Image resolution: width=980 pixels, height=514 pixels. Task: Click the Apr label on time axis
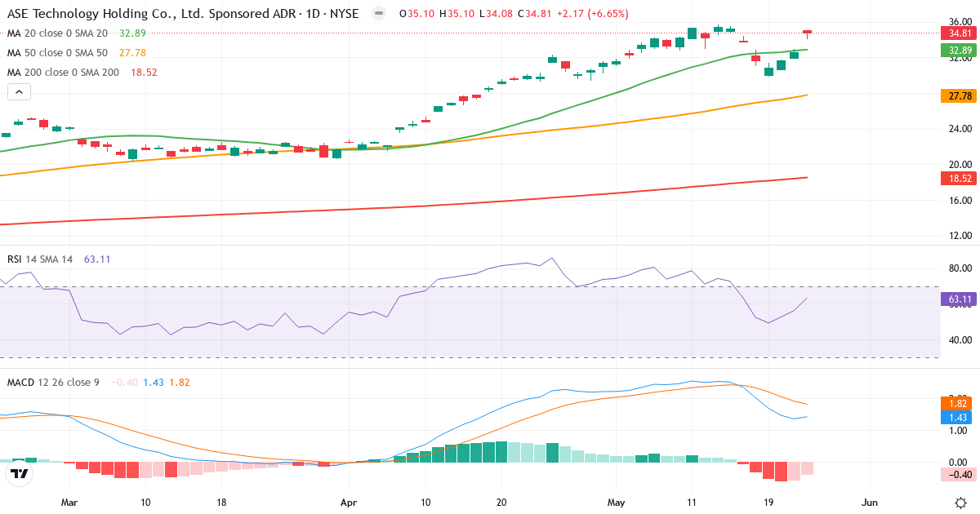pos(349,503)
